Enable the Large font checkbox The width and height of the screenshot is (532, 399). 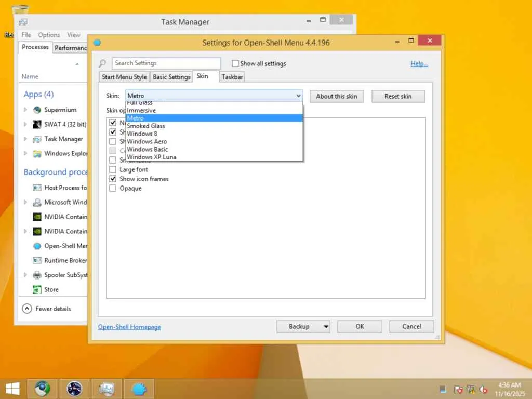coord(113,169)
